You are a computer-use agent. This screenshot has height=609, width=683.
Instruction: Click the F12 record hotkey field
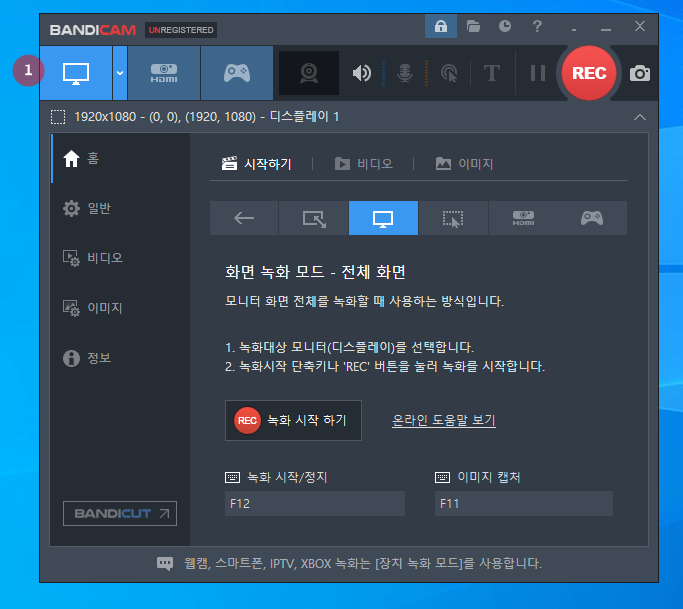(314, 504)
